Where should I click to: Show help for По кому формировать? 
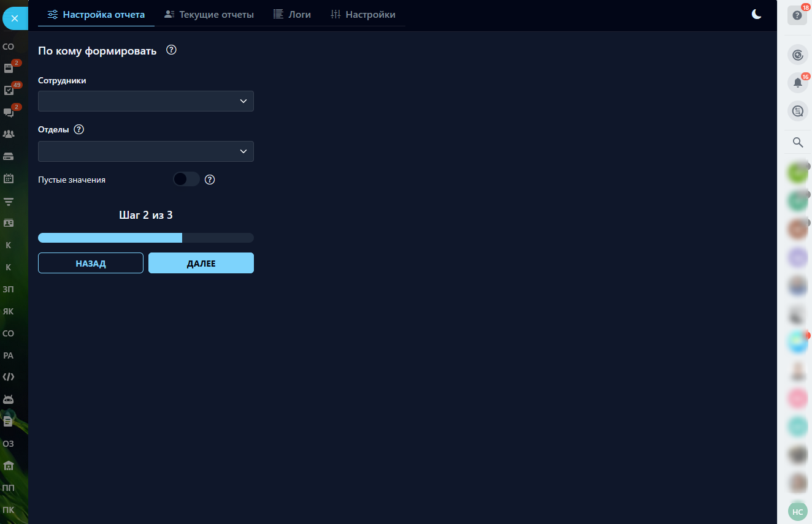click(172, 50)
